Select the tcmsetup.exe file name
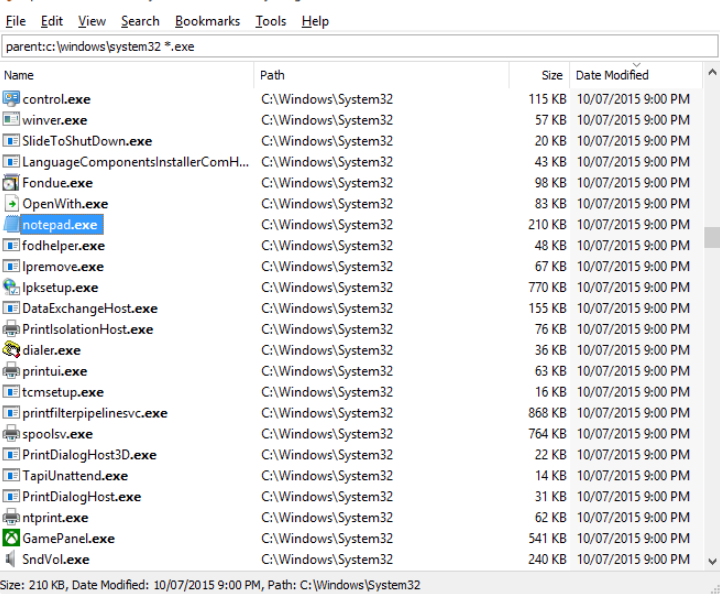 [63, 392]
